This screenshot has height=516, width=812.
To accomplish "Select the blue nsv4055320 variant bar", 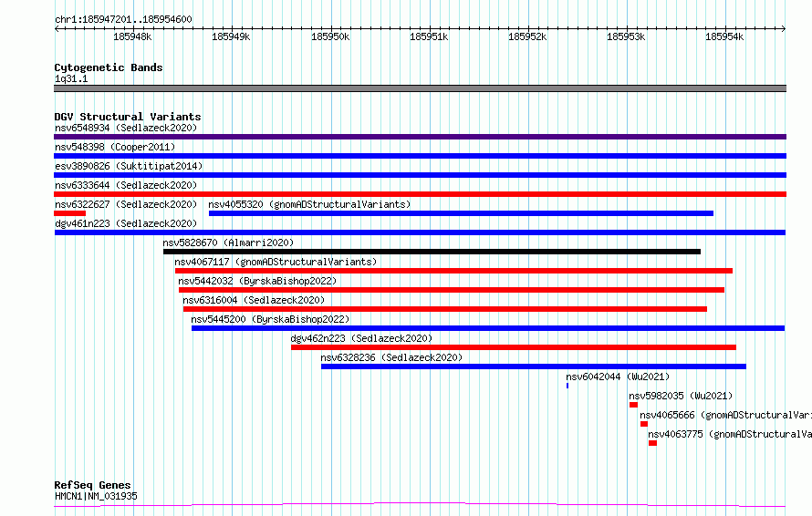I will point(461,213).
